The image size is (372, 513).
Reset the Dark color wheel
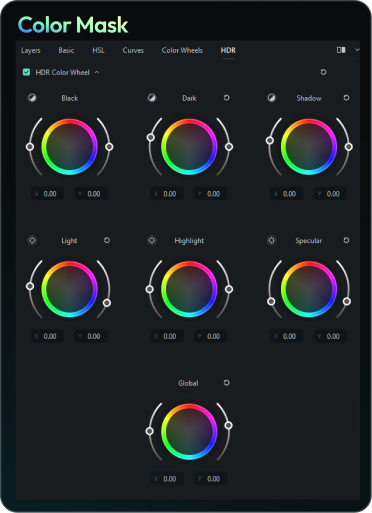(x=227, y=98)
